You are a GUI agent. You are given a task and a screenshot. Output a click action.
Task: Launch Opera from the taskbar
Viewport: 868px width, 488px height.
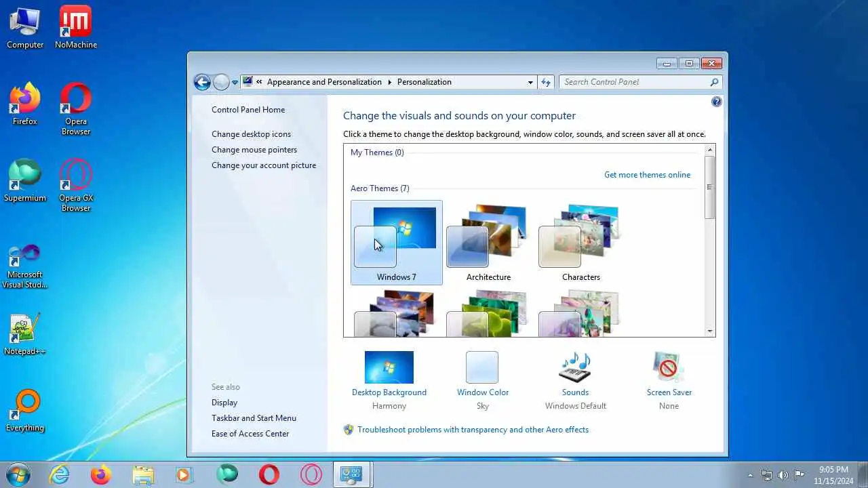269,474
